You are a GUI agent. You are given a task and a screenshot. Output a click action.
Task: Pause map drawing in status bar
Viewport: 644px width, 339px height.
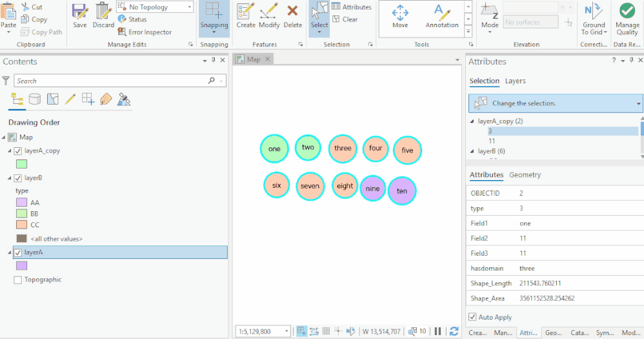pos(438,331)
